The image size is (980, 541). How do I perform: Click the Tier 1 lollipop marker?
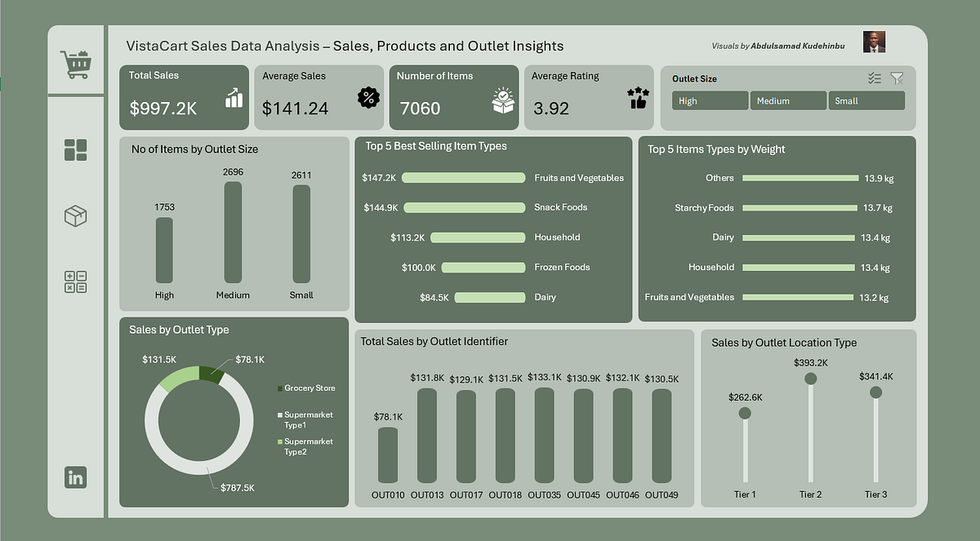[745, 414]
